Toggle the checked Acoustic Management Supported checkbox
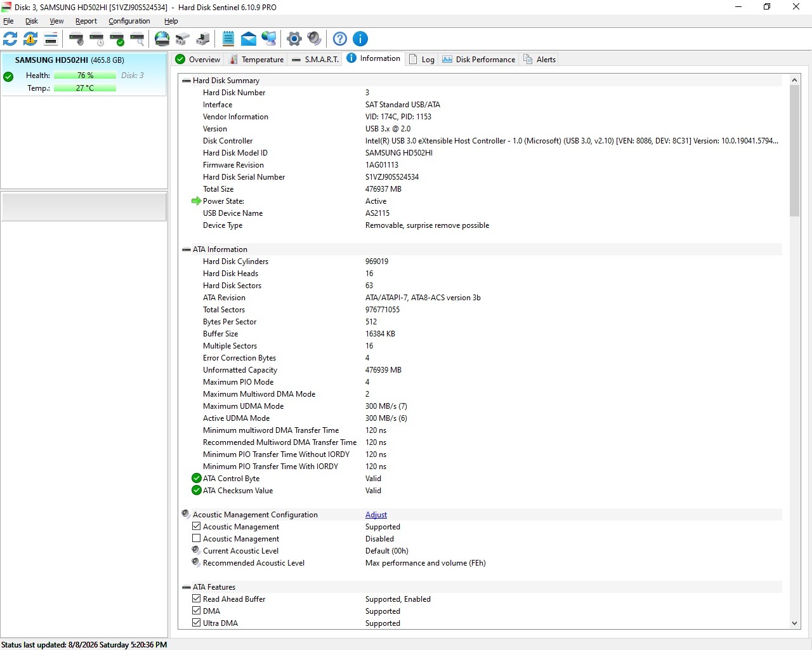Image resolution: width=812 pixels, height=650 pixels. click(x=197, y=526)
